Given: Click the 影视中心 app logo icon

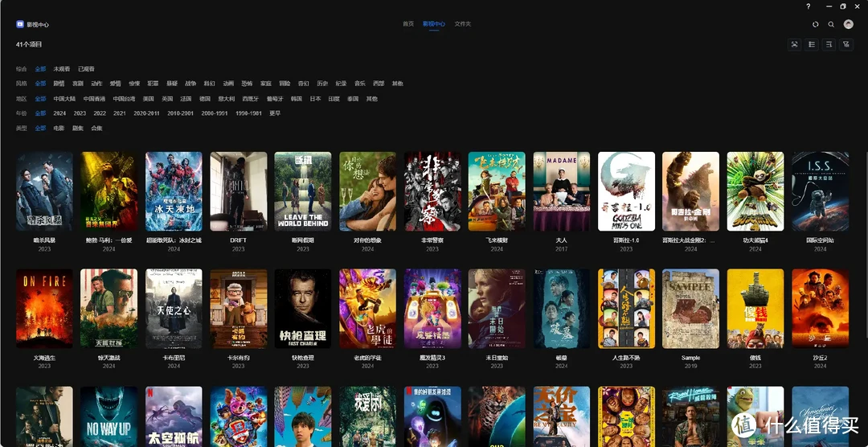Looking at the screenshot, I should pyautogui.click(x=20, y=24).
